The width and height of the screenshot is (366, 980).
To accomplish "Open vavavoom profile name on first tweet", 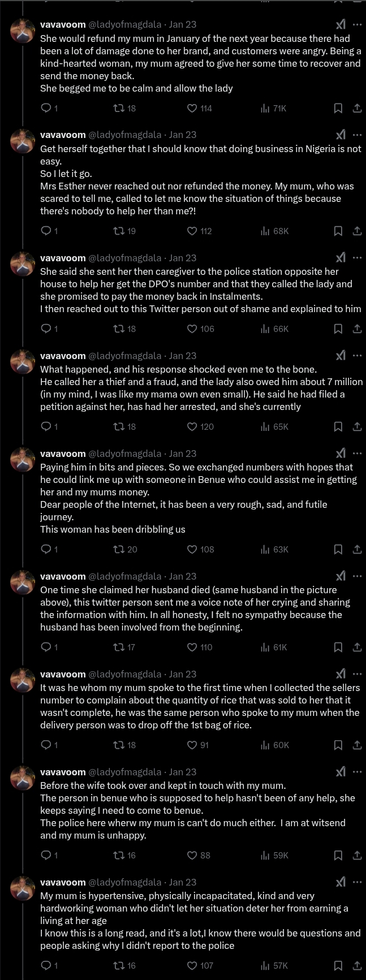I will tap(63, 24).
